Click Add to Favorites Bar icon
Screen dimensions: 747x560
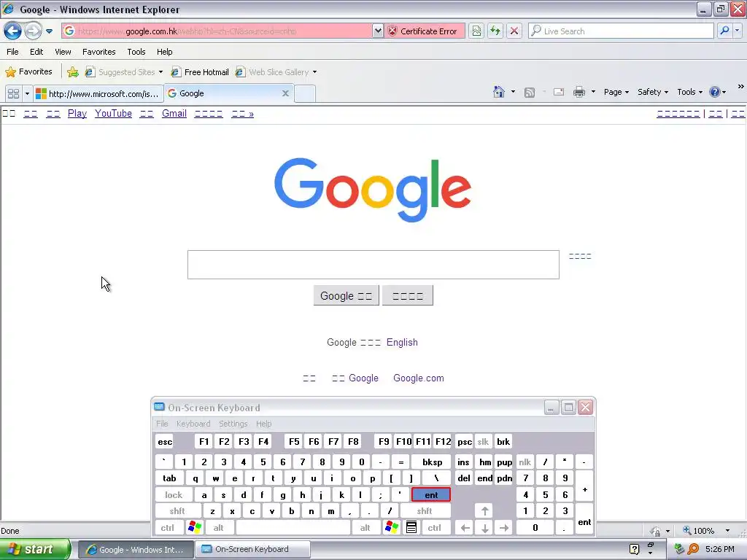pos(73,72)
